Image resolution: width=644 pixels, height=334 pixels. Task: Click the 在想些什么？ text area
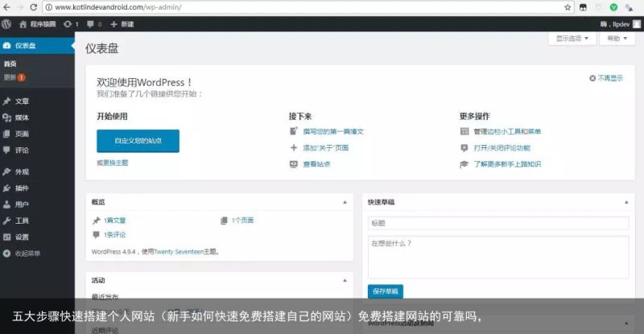click(498, 258)
